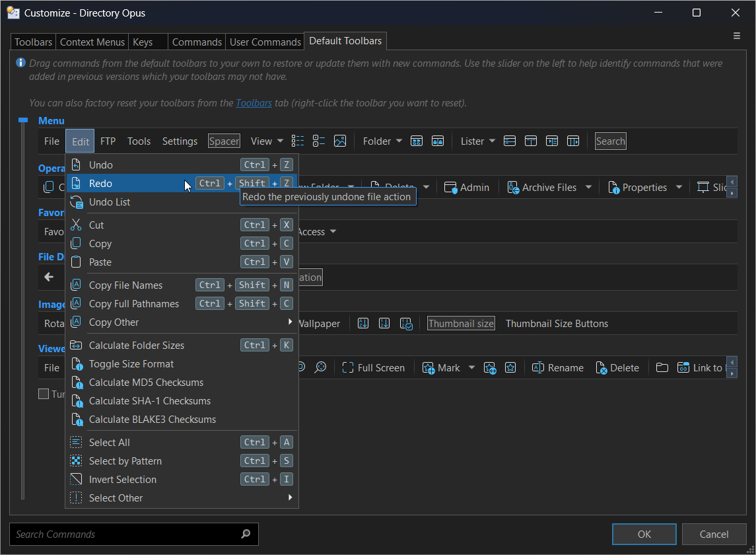The image size is (756, 555).
Task: Expand the Folder dropdown arrow
Action: pyautogui.click(x=399, y=141)
